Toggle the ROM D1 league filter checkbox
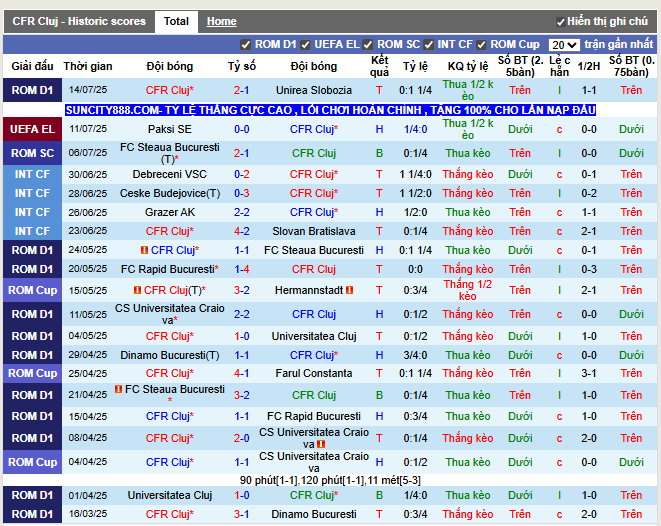Image resolution: width=661 pixels, height=526 pixels. 245,45
